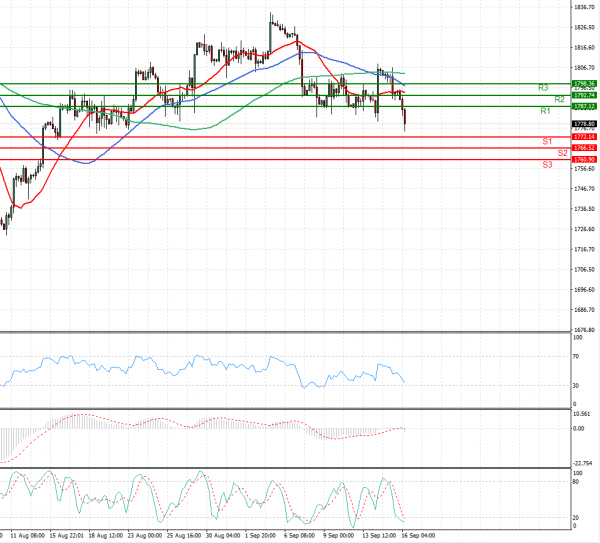Select the red 1760.90 price tag
This screenshot has height=543, width=600.
584,159
